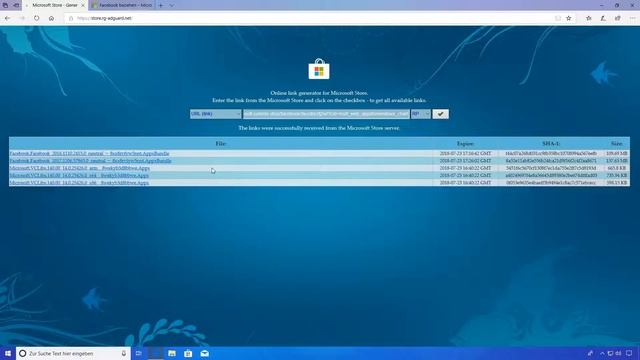640x360 pixels.
Task: Show tab previews chevron
Action: [171, 5]
